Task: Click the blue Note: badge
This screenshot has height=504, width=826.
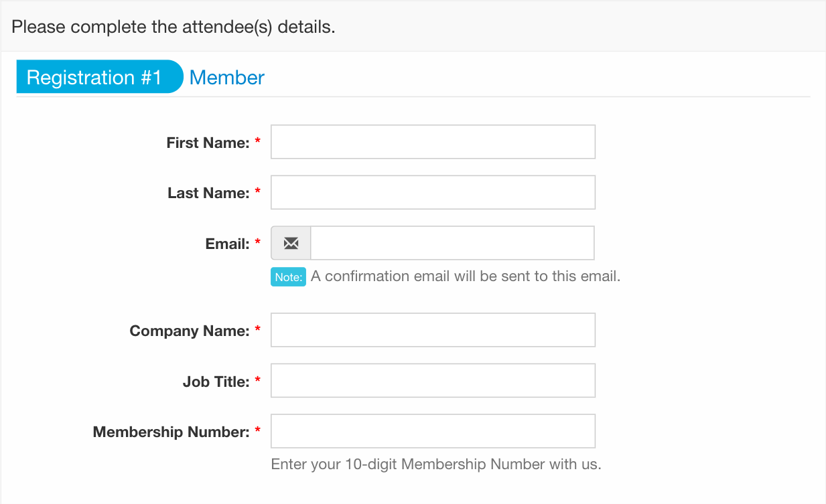Action: pyautogui.click(x=289, y=276)
